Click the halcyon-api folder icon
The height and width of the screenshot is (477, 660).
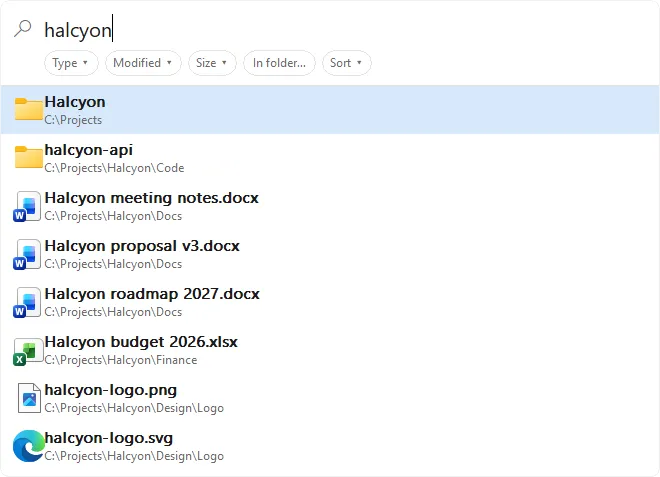(29, 157)
